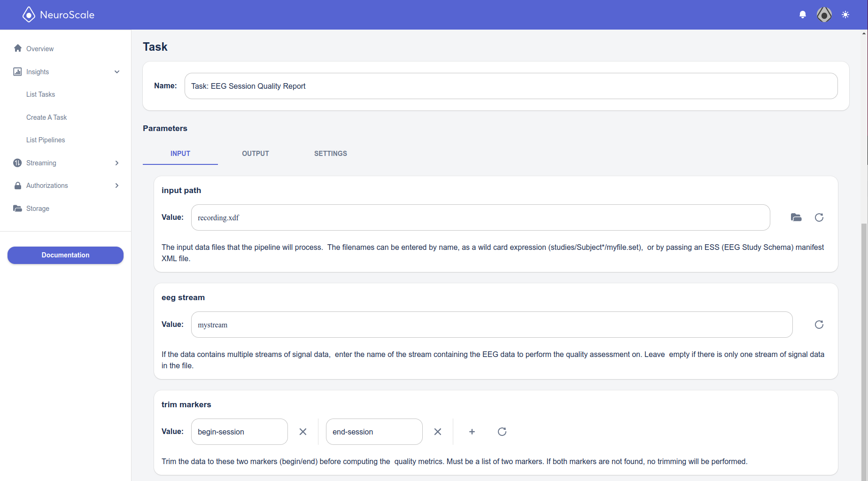Switch to the SETTINGS tab
The image size is (868, 481).
[x=331, y=154]
